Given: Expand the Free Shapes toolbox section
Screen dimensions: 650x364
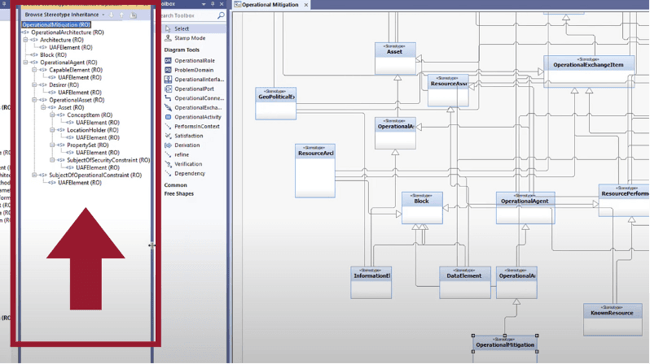Looking at the screenshot, I should (x=179, y=194).
